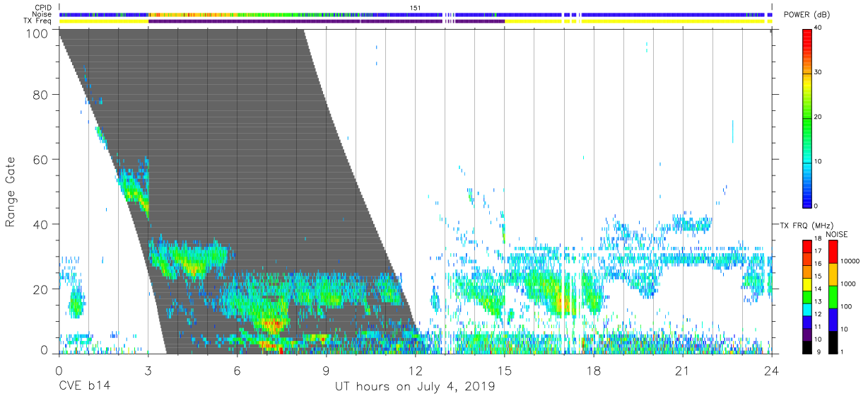Click the '80' range gate tick label
The height and width of the screenshot is (401, 868).
pyautogui.click(x=41, y=95)
